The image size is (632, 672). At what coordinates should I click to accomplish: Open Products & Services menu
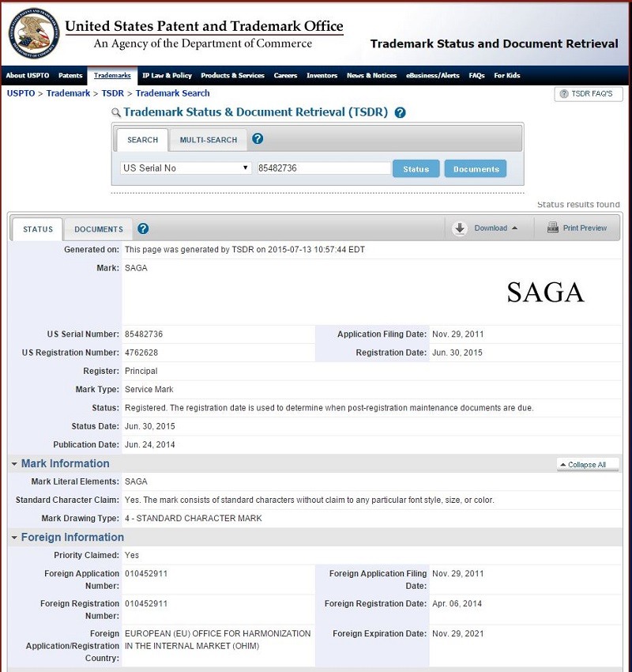click(232, 75)
